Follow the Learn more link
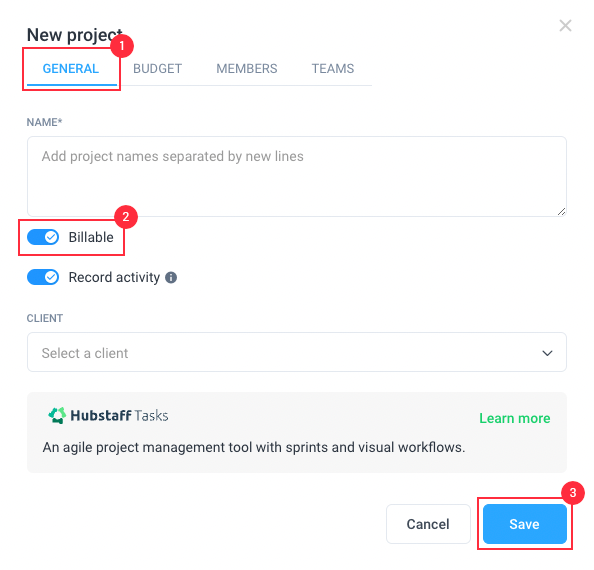The width and height of the screenshot is (594, 570). pyautogui.click(x=515, y=419)
